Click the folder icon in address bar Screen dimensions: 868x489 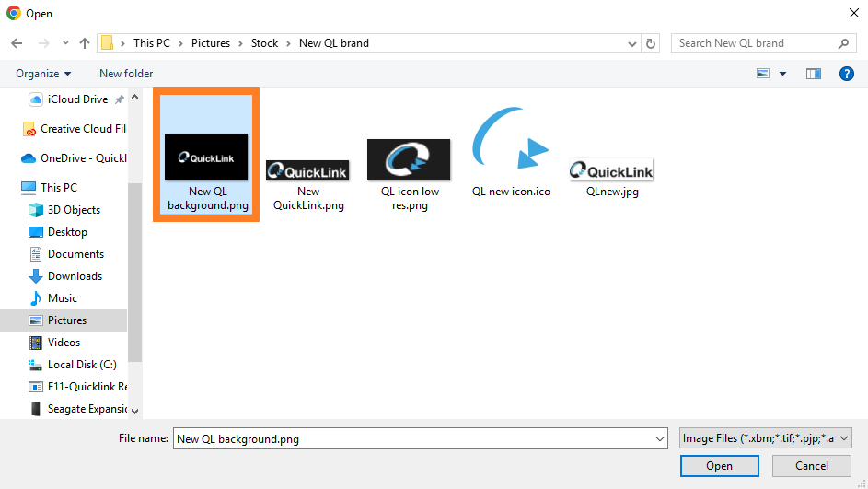(108, 43)
